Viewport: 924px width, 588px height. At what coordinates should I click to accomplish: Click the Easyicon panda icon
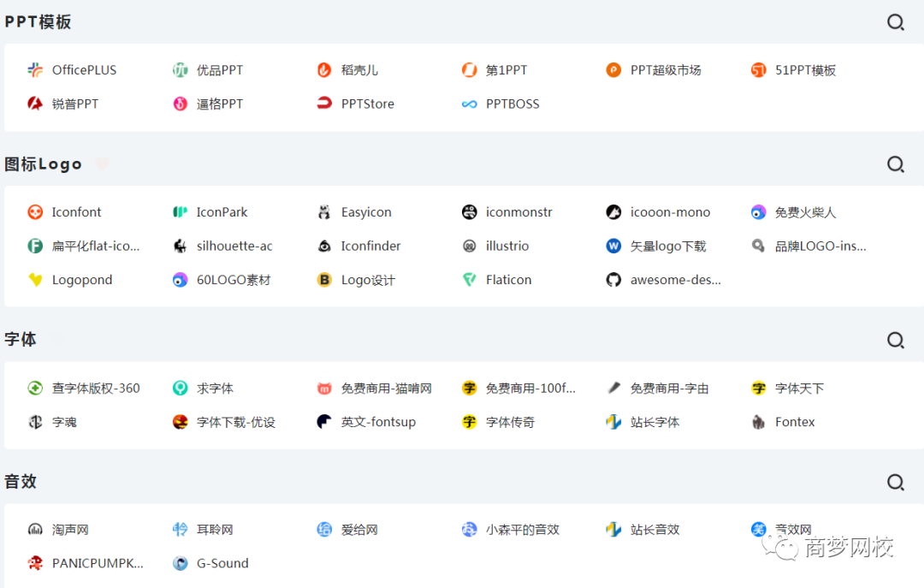324,212
